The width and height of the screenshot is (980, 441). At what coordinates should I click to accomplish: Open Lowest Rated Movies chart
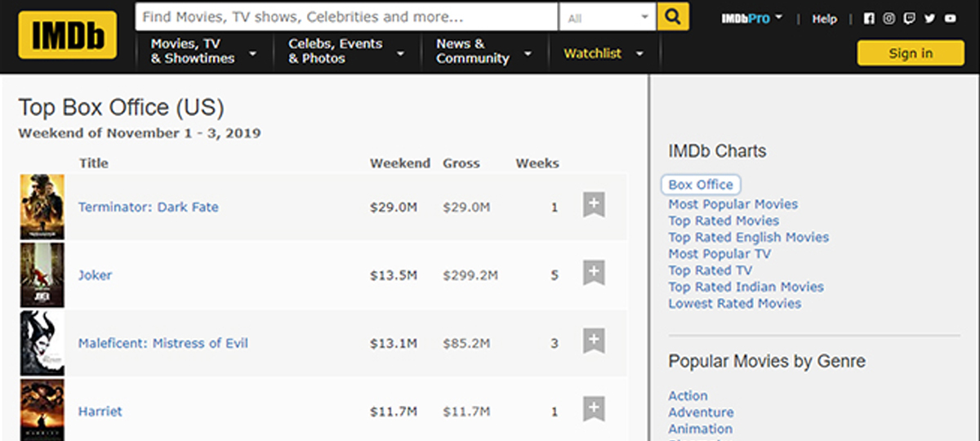point(735,303)
